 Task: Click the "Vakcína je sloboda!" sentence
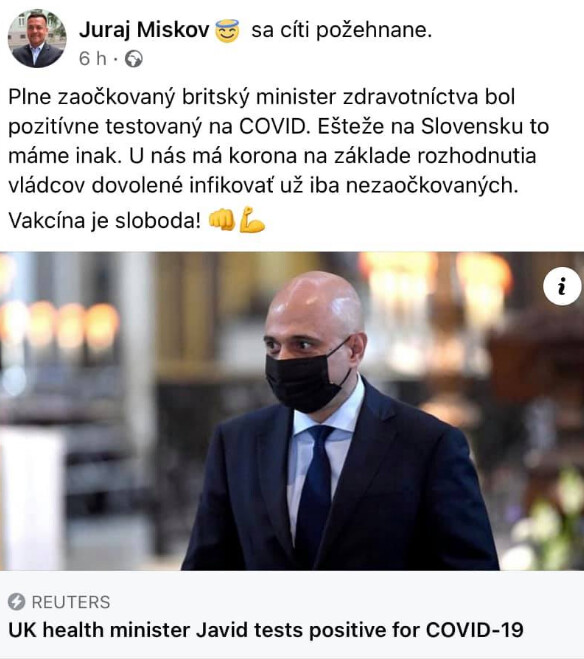coord(105,220)
